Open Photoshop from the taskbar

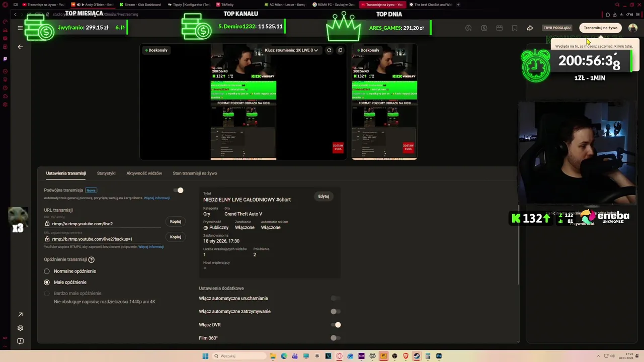[x=439, y=356]
